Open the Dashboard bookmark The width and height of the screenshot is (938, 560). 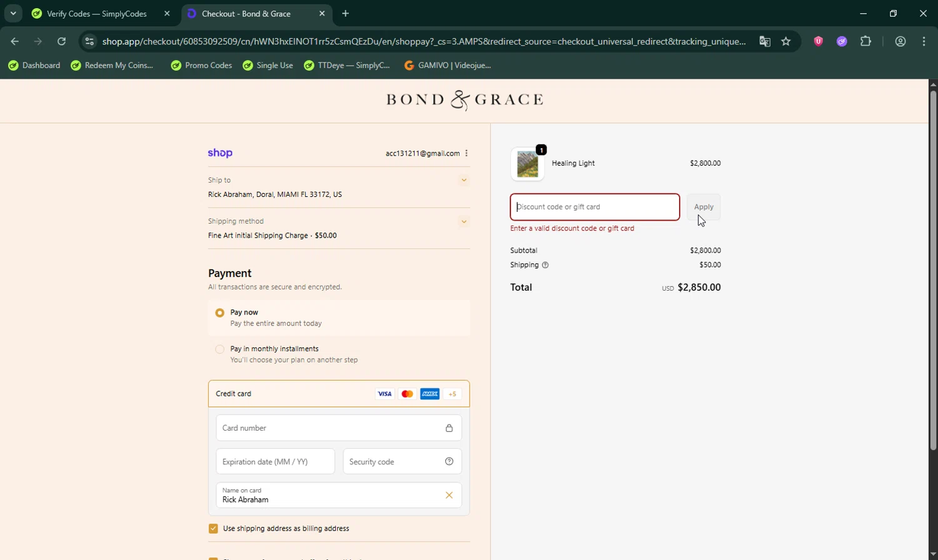pos(34,66)
